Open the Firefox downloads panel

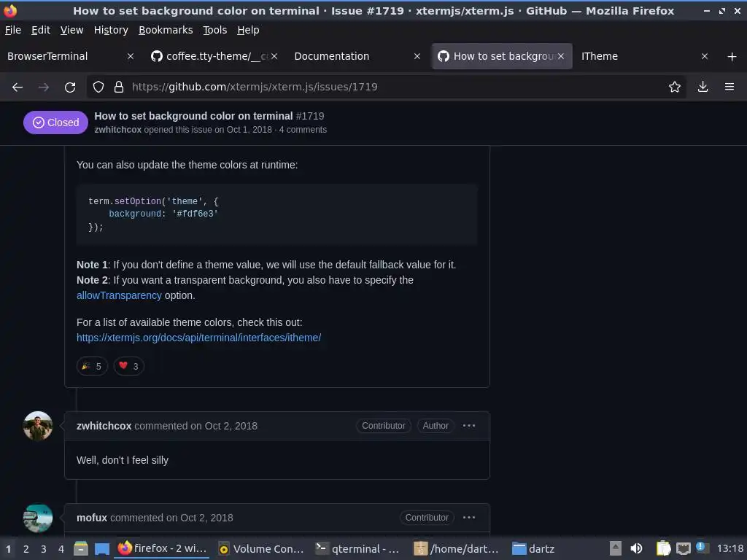(703, 87)
